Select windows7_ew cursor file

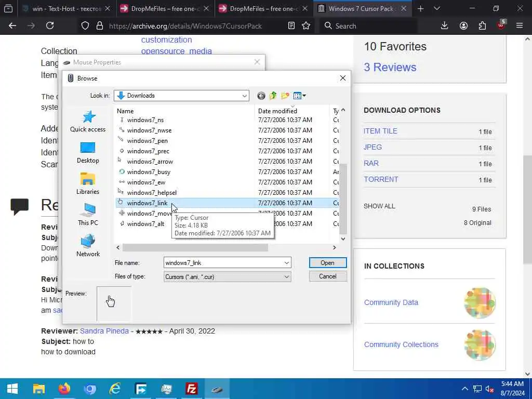click(x=146, y=182)
